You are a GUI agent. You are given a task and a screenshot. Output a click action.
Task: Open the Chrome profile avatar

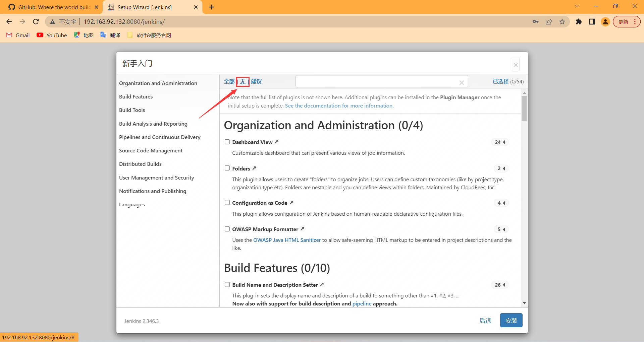[x=605, y=22]
